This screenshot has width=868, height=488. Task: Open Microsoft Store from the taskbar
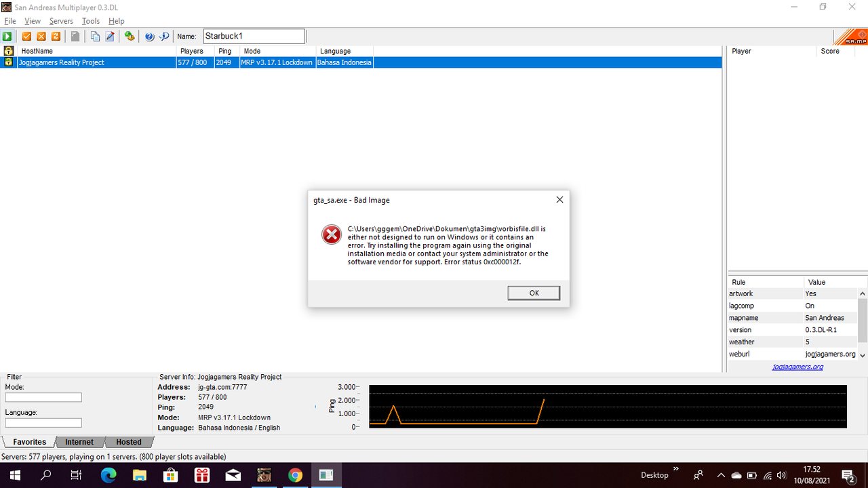[x=170, y=475]
